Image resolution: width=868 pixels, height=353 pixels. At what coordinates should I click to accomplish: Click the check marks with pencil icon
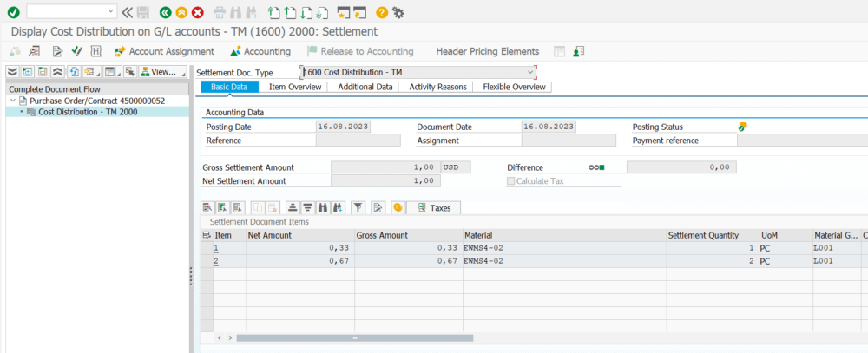77,51
